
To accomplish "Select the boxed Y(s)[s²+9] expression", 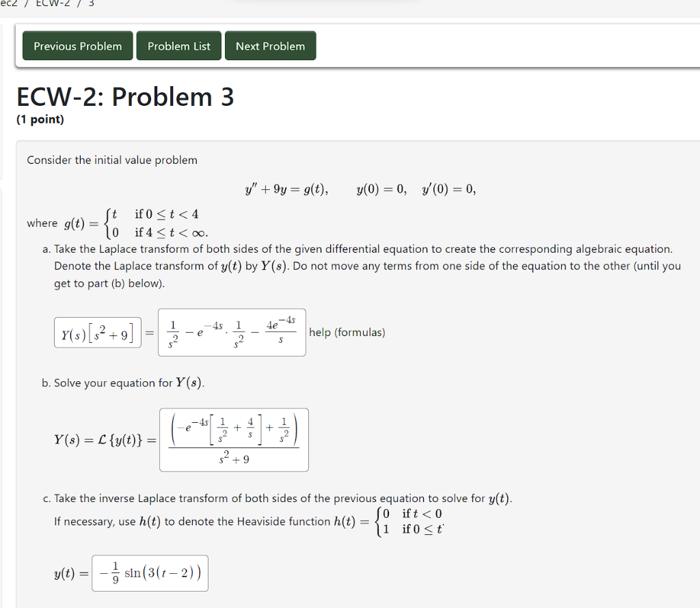I will pyautogui.click(x=97, y=333).
